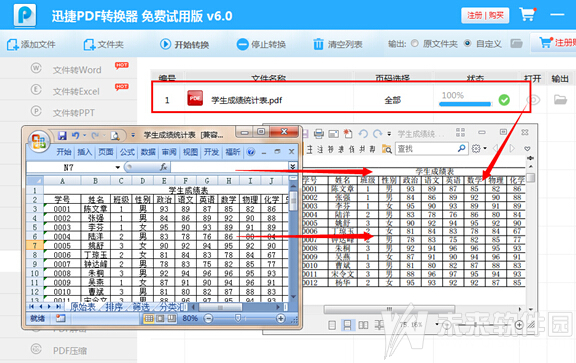Viewport: 576px width, 363px height.
Task: Click the redo icon in PDF viewer toolbar
Action: [377, 134]
